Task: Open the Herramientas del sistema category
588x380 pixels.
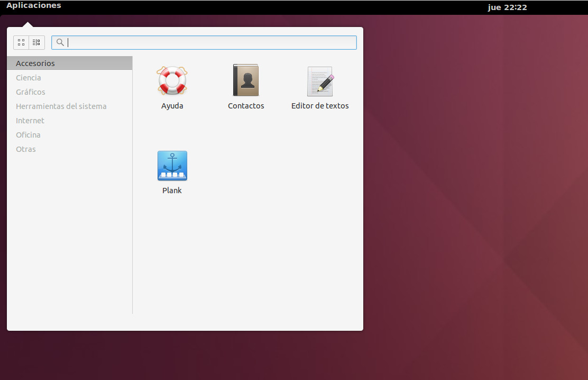Action: [70, 106]
